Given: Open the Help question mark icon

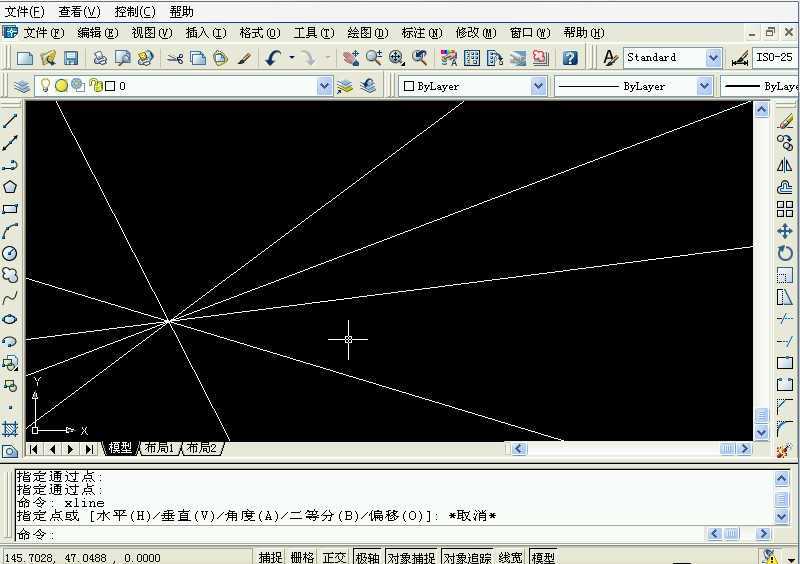Looking at the screenshot, I should pos(570,58).
